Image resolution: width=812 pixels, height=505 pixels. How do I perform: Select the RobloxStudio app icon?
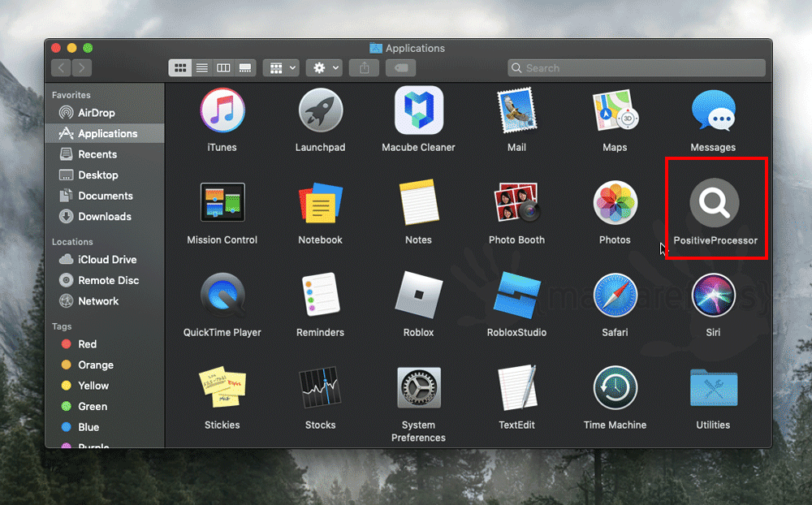pos(516,295)
